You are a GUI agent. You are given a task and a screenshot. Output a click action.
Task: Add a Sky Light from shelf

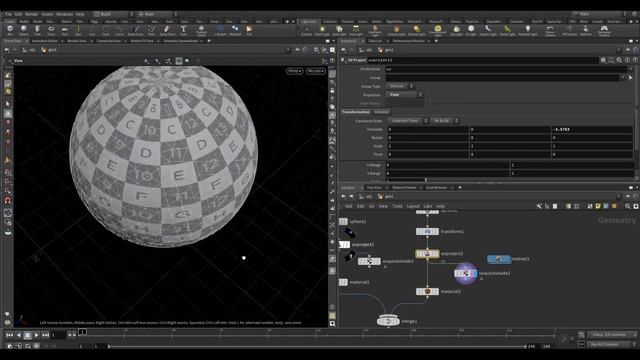pos(456,30)
